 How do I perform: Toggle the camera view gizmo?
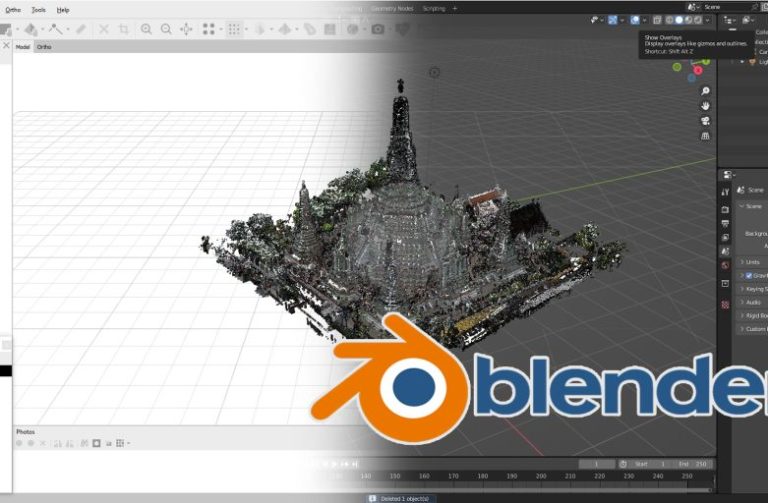(705, 121)
